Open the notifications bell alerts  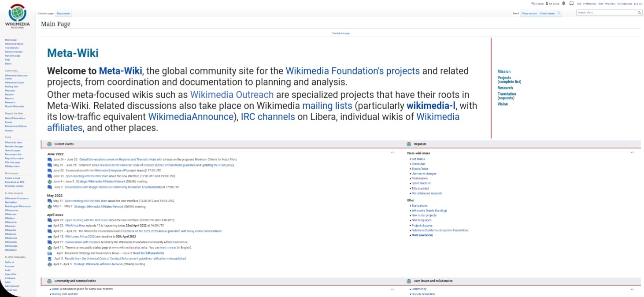click(563, 4)
